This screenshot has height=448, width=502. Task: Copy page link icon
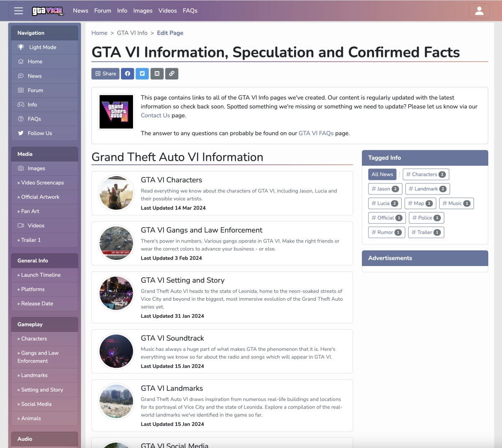tap(172, 74)
